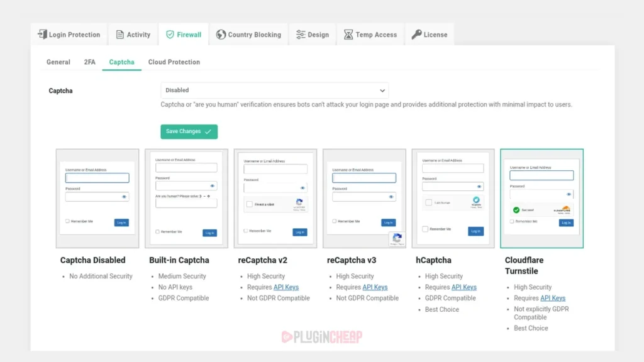This screenshot has height=362, width=644.
Task: Click the PluginCheap logo at the bottom
Action: [x=322, y=336]
